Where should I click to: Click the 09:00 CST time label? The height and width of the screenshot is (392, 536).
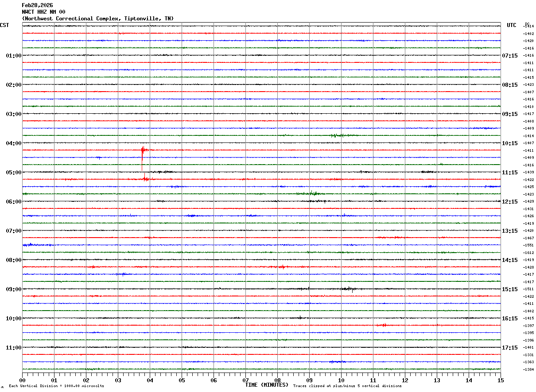point(14,289)
